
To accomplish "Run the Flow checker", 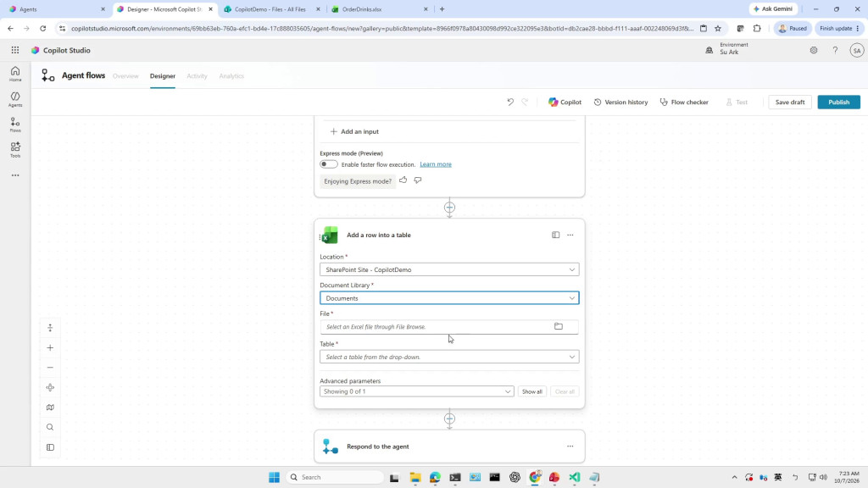I will (x=684, y=102).
